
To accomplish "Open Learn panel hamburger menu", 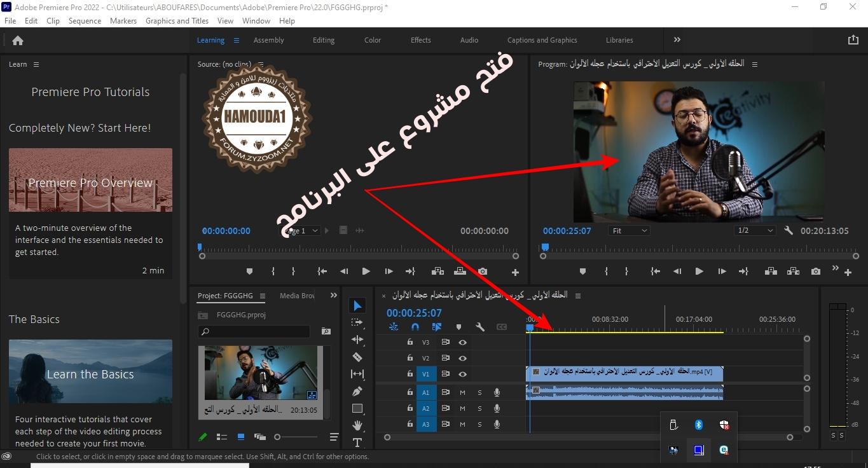I will [x=36, y=64].
